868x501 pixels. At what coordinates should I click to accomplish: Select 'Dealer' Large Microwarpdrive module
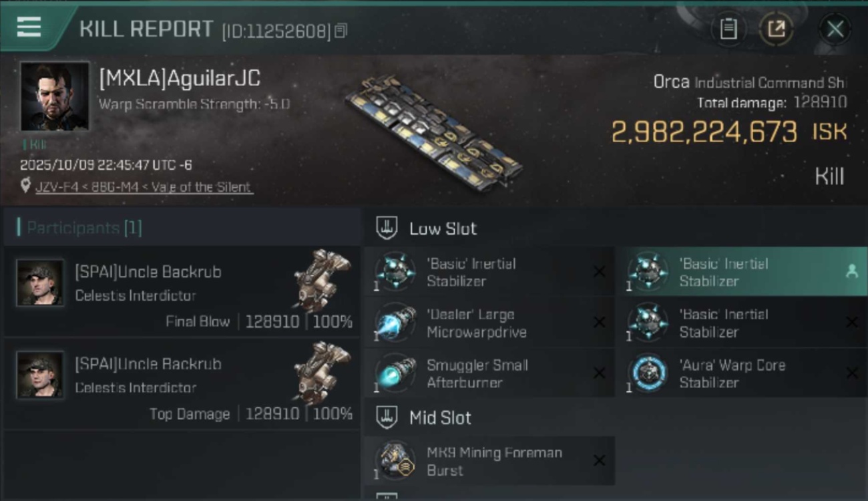pos(489,323)
